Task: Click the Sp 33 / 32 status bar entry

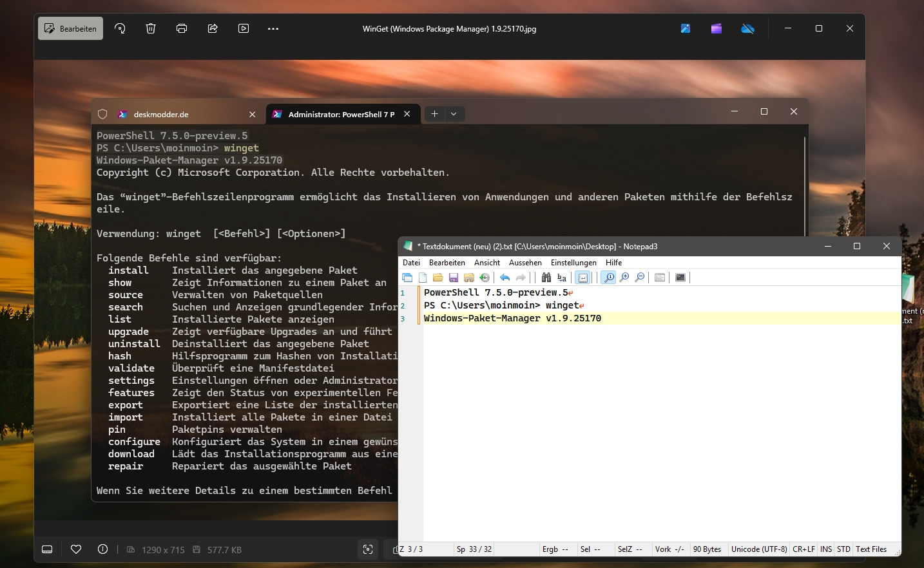Action: point(474,549)
